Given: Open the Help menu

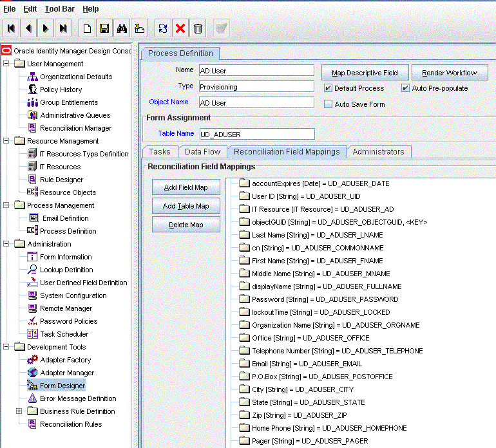Looking at the screenshot, I should (90, 9).
